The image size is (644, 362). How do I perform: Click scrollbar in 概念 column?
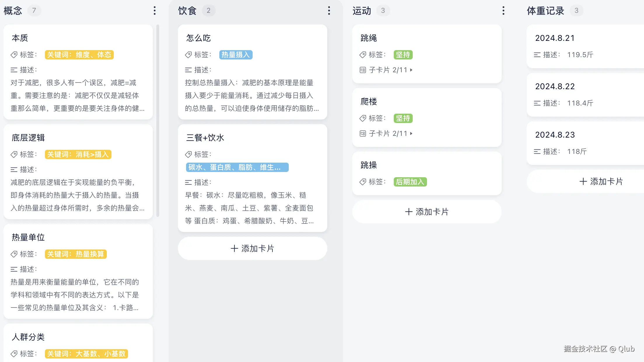pyautogui.click(x=158, y=121)
